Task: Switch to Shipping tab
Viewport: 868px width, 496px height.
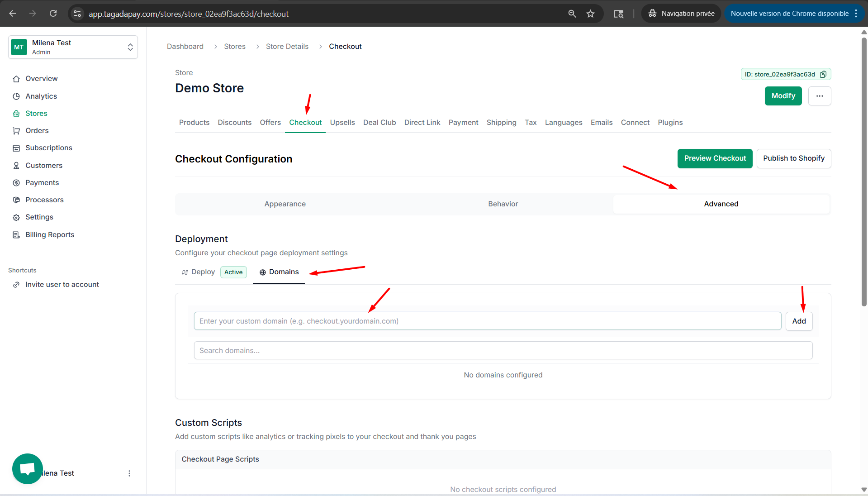Action: coord(501,122)
